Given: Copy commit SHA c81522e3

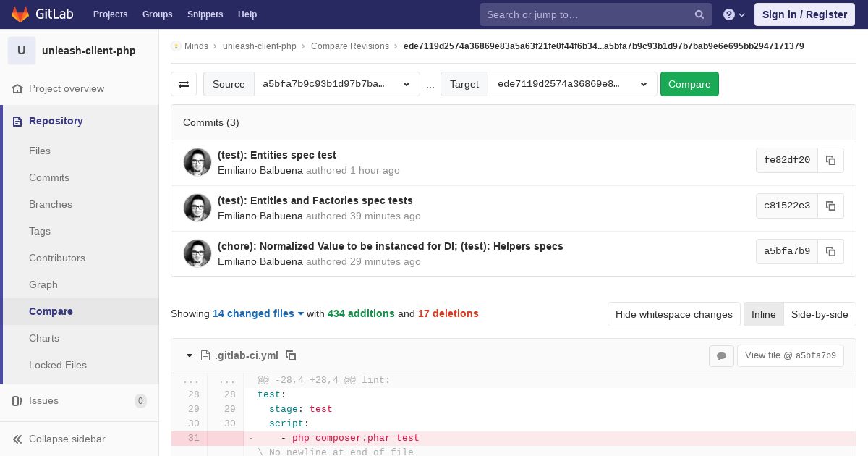Looking at the screenshot, I should (x=830, y=206).
